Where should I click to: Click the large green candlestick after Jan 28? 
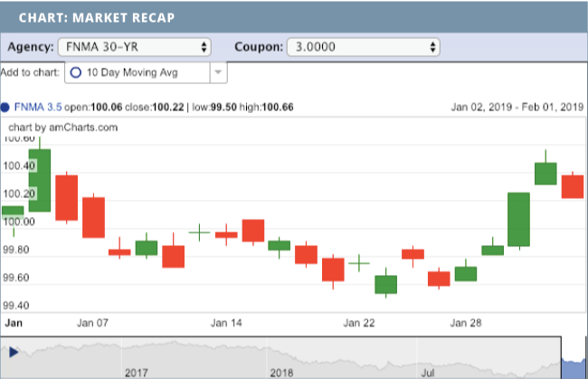[x=518, y=219]
